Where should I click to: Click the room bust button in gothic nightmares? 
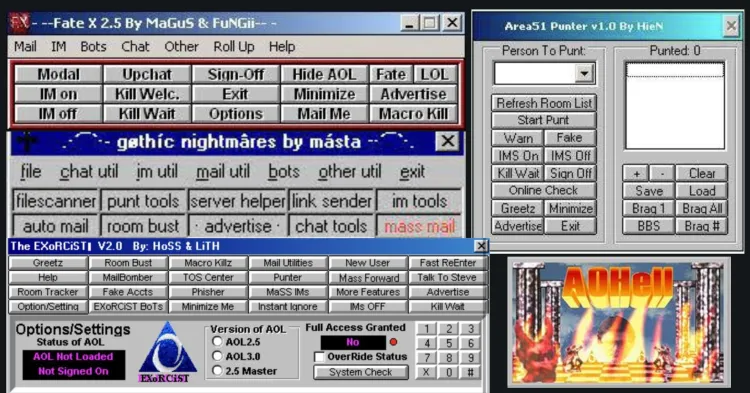pyautogui.click(x=143, y=226)
